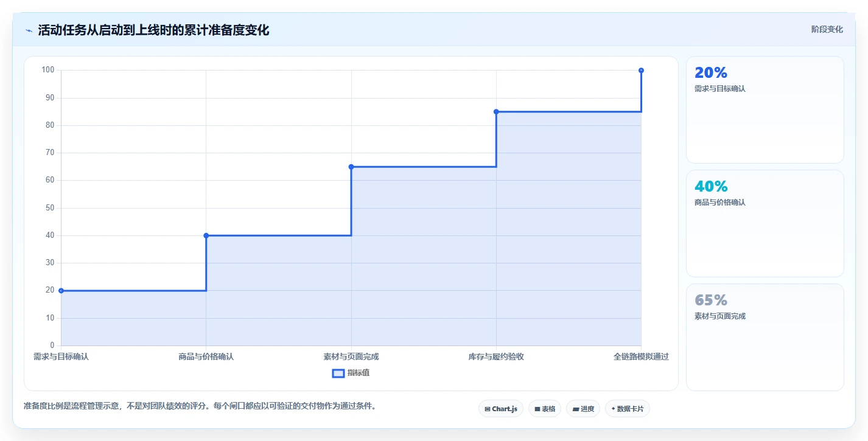The width and height of the screenshot is (868, 441).
Task: Click the lightning icon beside the chart title
Action: (29, 30)
